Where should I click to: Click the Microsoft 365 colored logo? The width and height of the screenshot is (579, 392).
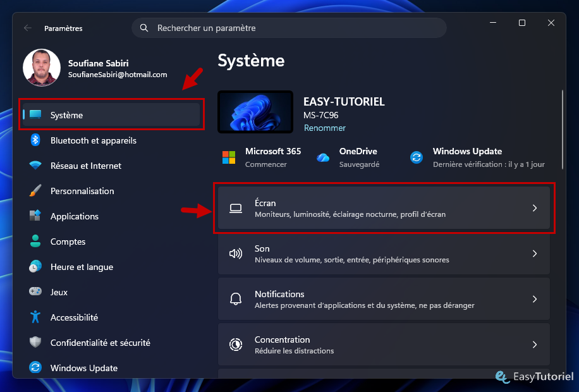point(229,157)
